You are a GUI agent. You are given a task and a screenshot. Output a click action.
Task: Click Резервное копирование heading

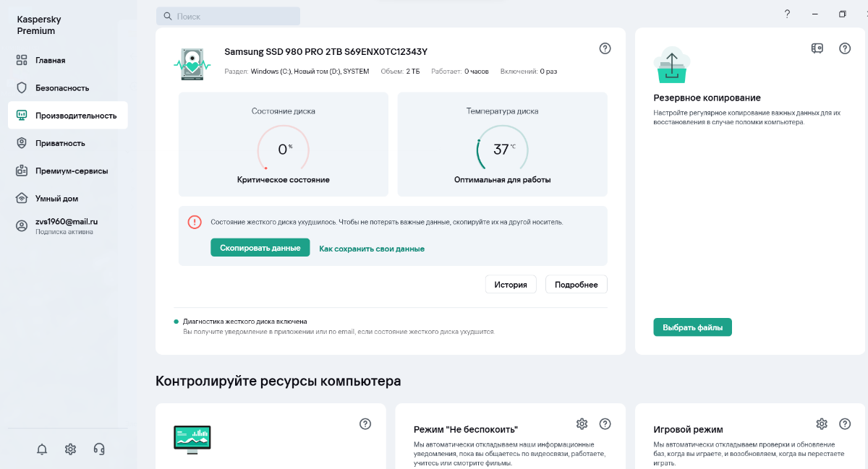[707, 98]
